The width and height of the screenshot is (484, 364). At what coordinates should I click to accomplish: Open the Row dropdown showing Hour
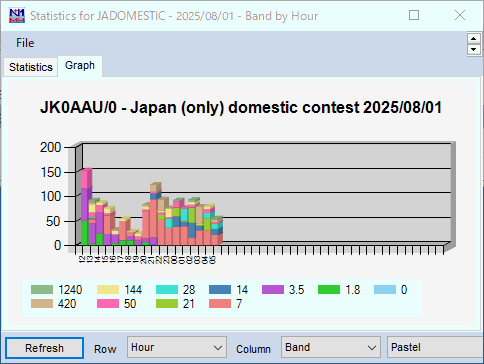[177, 347]
